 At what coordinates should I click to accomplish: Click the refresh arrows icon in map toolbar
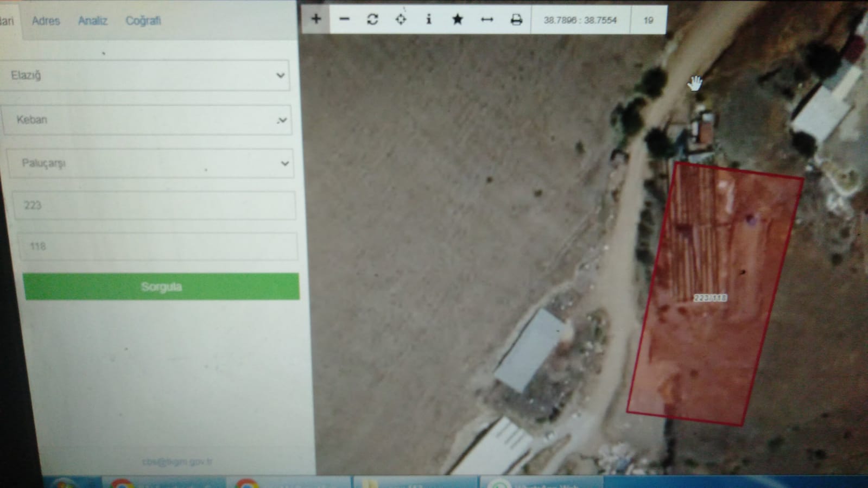pos(372,20)
